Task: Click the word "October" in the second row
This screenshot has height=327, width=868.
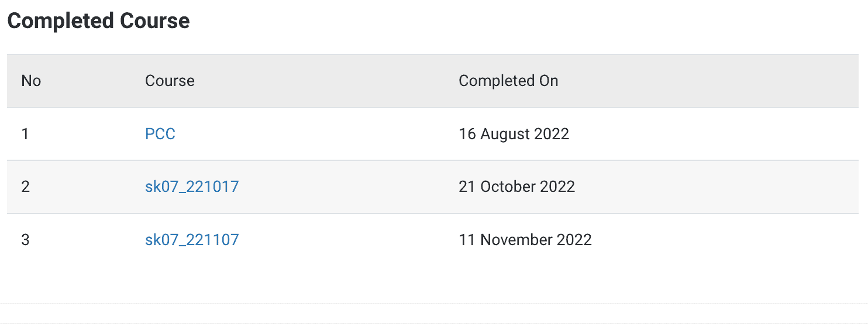Action: pyautogui.click(x=508, y=187)
